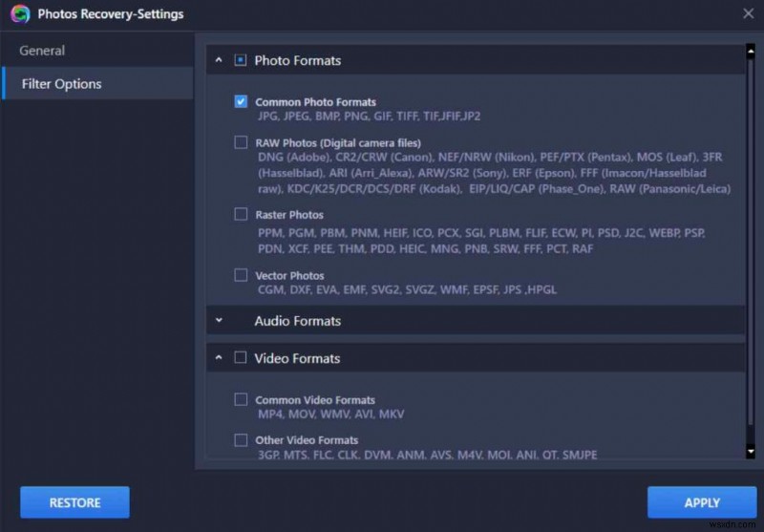The image size is (764, 532).
Task: Enable Other Video Formats checkbox
Action: click(x=242, y=440)
